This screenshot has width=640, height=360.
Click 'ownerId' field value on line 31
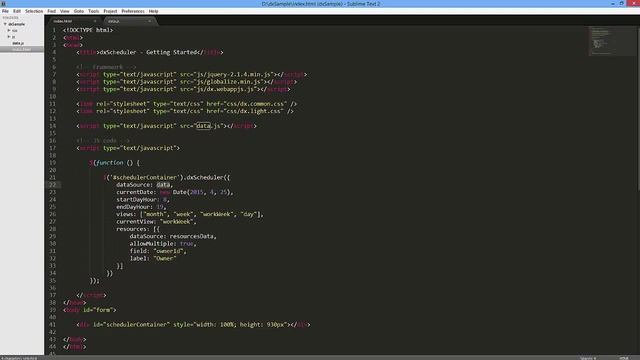tap(168, 251)
